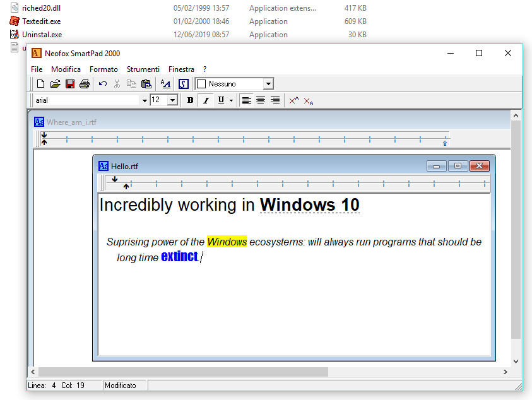Click the Where_am_i.rtf document icon
The height and width of the screenshot is (400, 532).
(x=39, y=122)
